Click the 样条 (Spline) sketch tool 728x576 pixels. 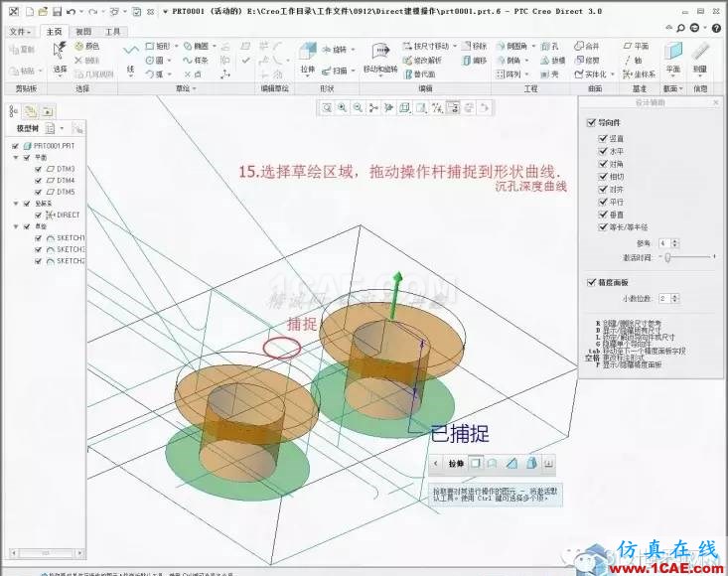196,61
